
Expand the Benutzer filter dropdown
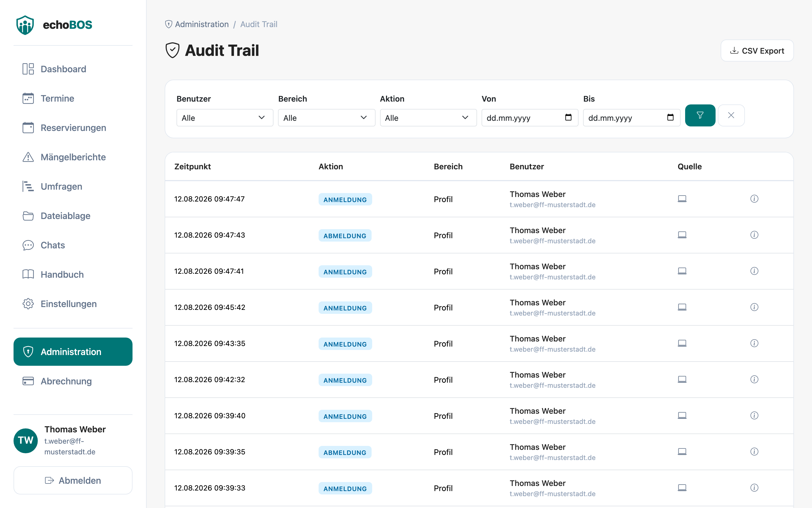pos(225,118)
